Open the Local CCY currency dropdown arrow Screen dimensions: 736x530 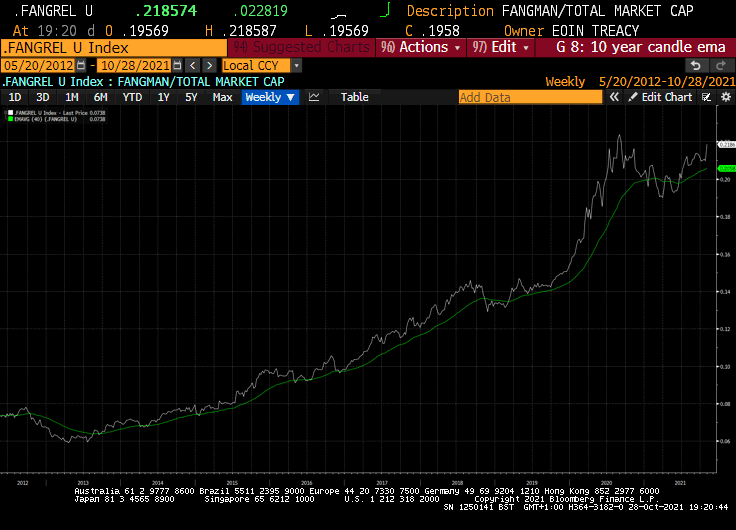click(296, 66)
